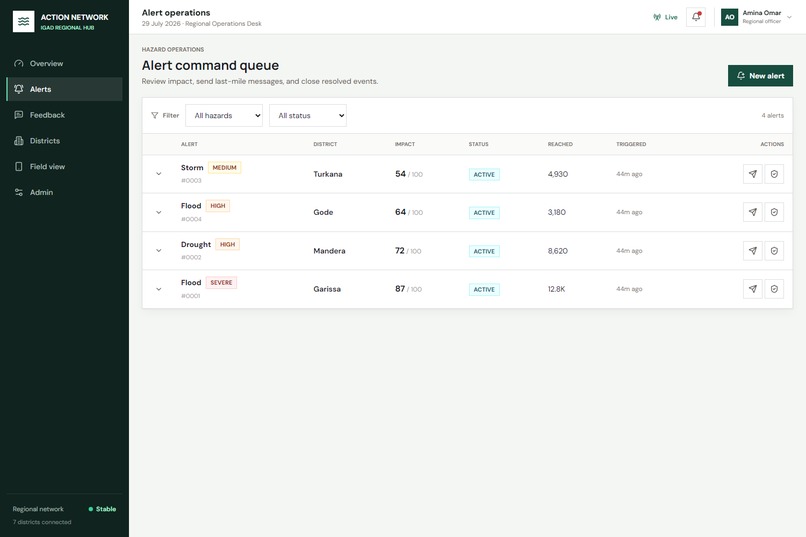
Task: Open Overview in the sidebar
Action: pos(64,63)
